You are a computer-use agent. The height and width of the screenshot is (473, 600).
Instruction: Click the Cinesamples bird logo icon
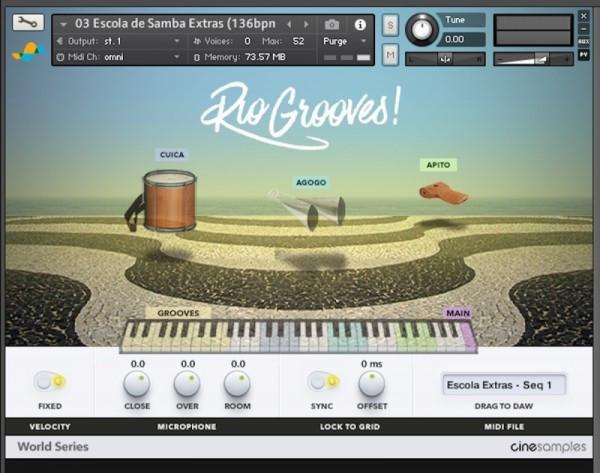(x=28, y=52)
